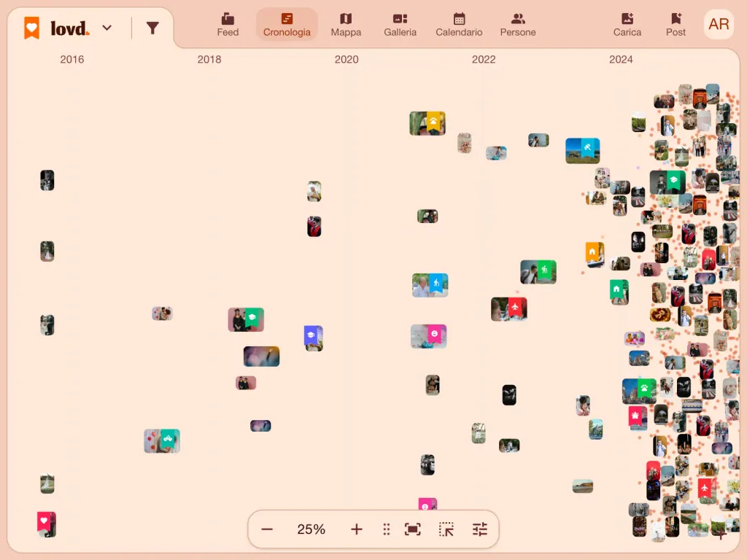Screen dimensions: 747x560
Task: Open the Calendario view
Action: [x=459, y=25]
